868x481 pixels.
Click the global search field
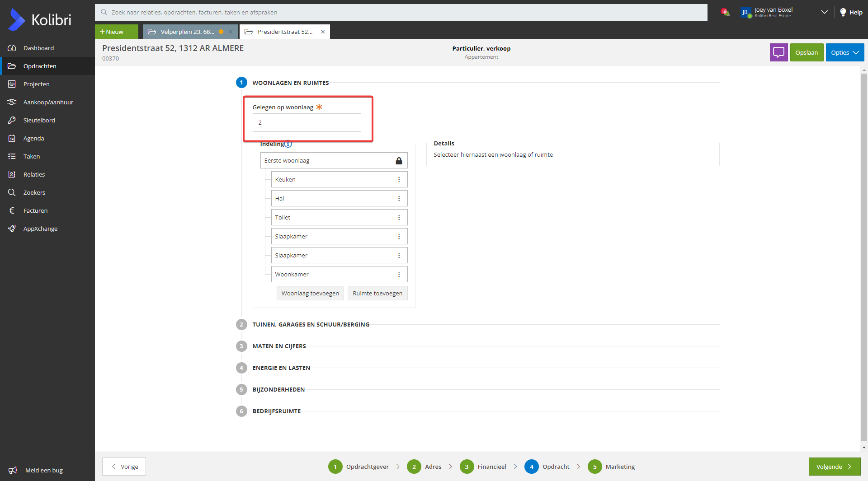click(x=401, y=12)
